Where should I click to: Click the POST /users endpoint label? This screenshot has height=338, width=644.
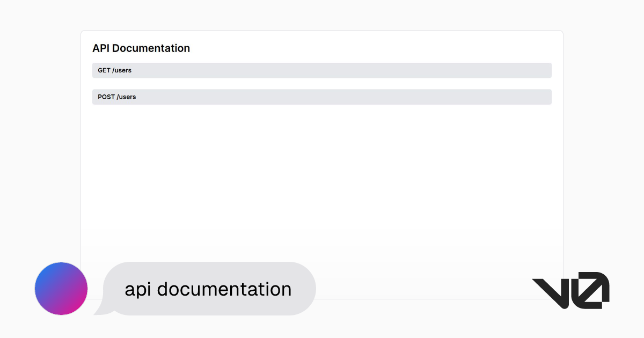pos(116,97)
